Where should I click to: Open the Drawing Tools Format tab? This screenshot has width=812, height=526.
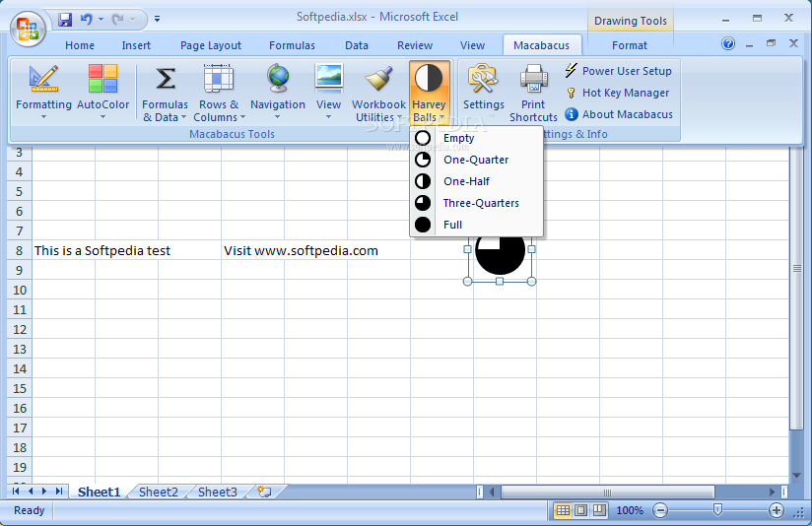coord(629,45)
